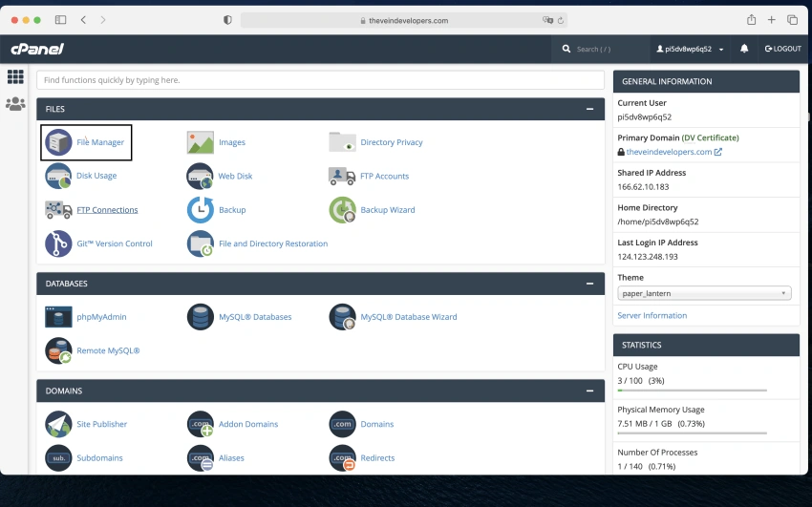Viewport: 812px width, 507px height.
Task: Click the Physical Memory Usage progress bar
Action: pos(693,433)
